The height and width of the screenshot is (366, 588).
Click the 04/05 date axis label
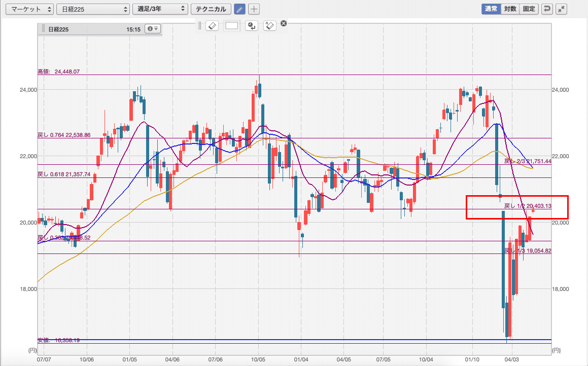click(344, 359)
